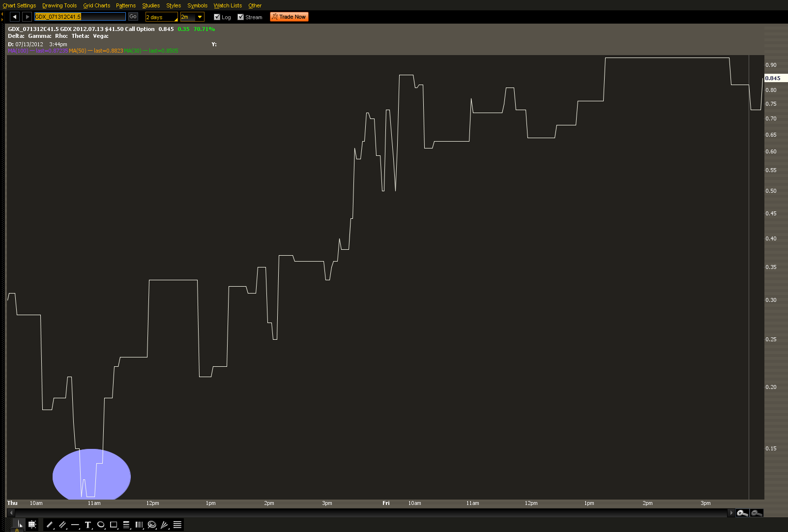Select the pointer cursor tool

(x=19, y=525)
